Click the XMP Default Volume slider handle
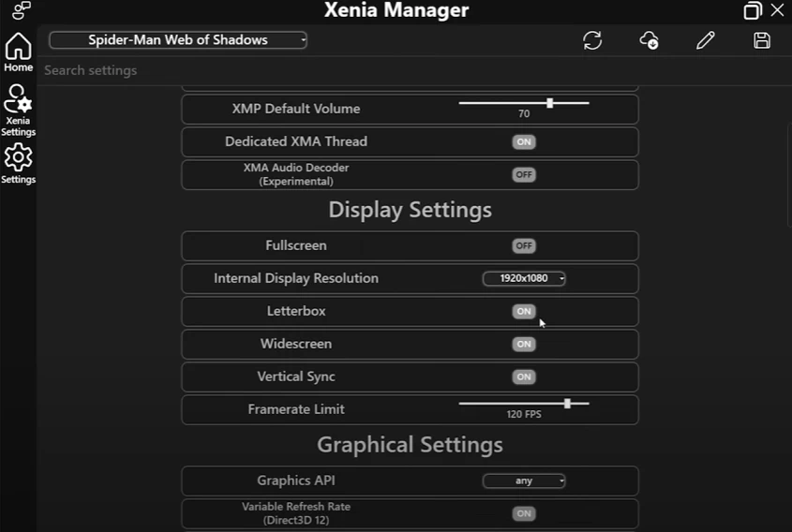This screenshot has height=532, width=792. tap(550, 103)
